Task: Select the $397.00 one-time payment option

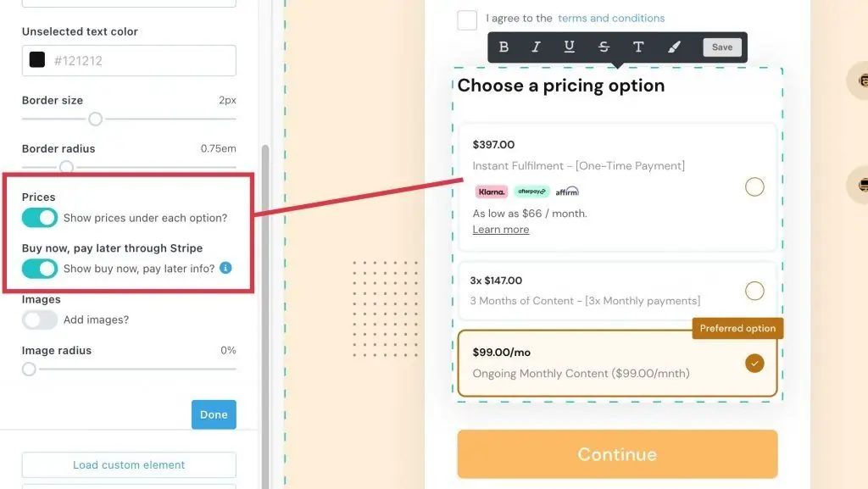Action: tap(754, 186)
